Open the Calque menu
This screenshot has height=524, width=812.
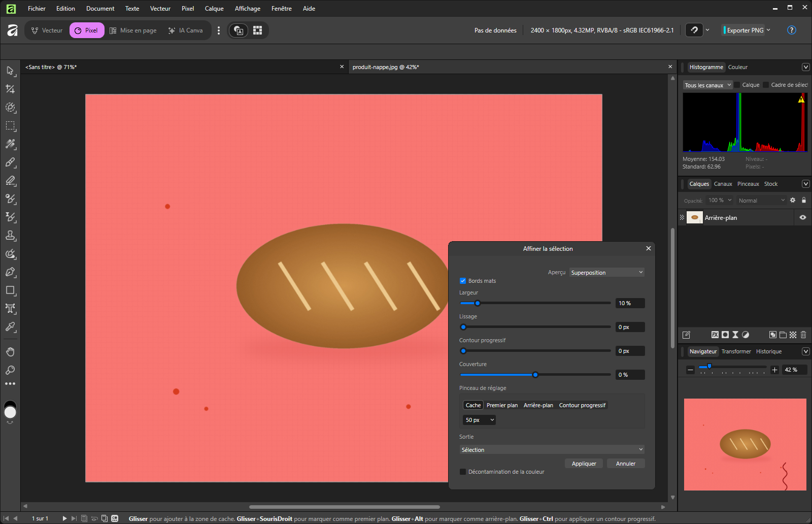(214, 9)
